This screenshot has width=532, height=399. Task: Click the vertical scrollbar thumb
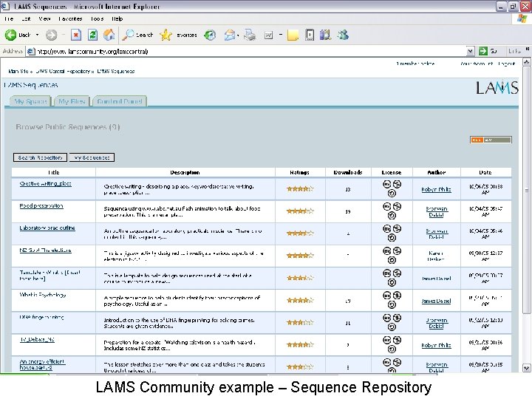click(x=526, y=190)
